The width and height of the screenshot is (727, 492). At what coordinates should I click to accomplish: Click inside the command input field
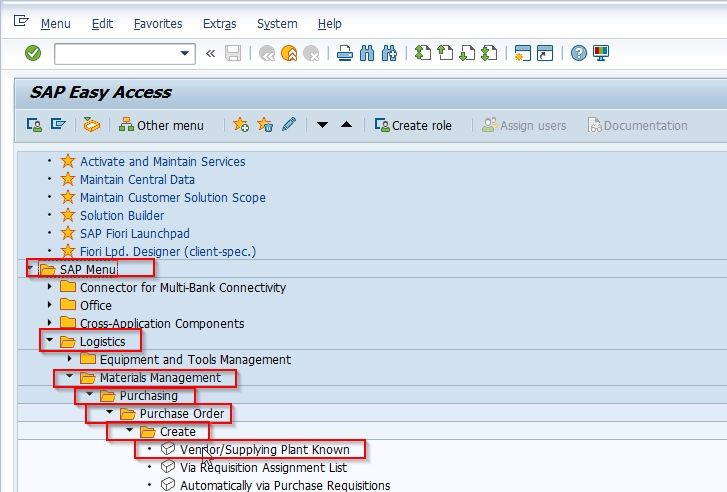tap(116, 54)
